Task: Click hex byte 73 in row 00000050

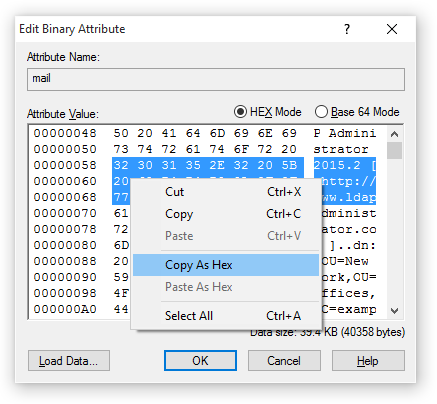Action: click(x=121, y=149)
